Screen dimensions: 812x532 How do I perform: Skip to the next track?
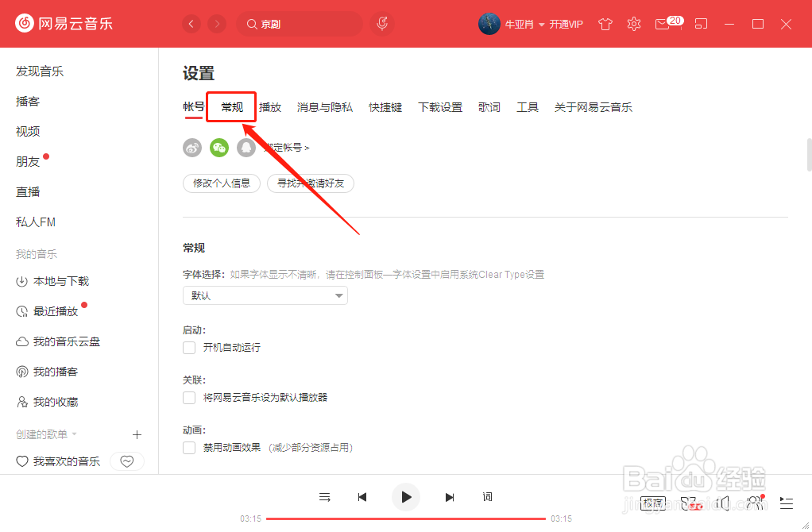tap(450, 497)
